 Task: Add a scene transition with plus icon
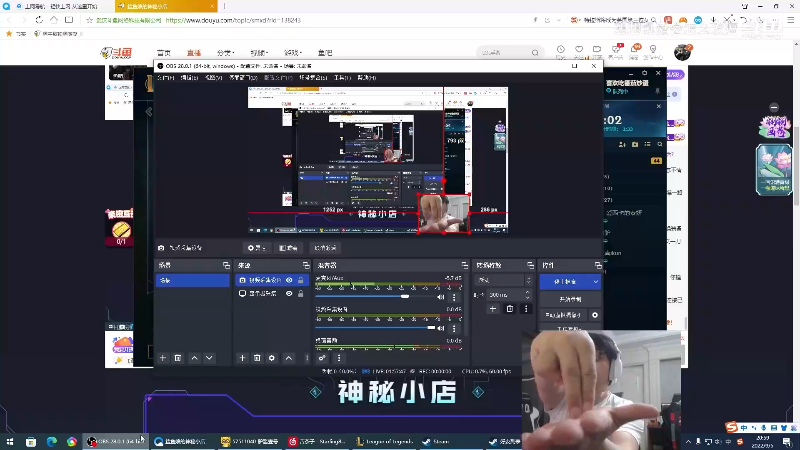click(493, 309)
